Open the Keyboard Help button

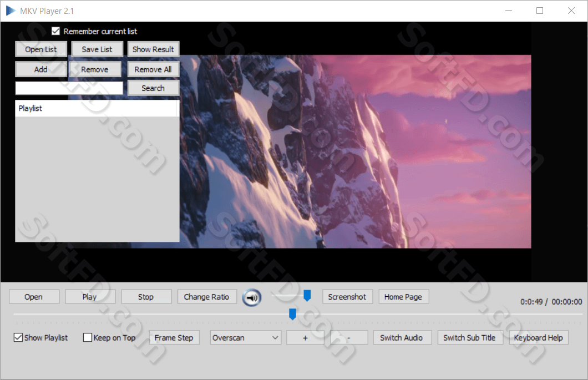click(x=539, y=338)
